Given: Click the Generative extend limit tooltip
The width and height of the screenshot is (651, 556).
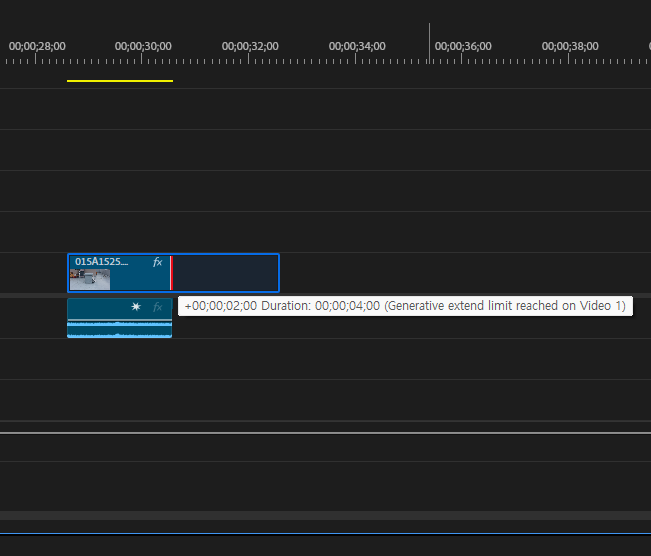Looking at the screenshot, I should coord(405,306).
